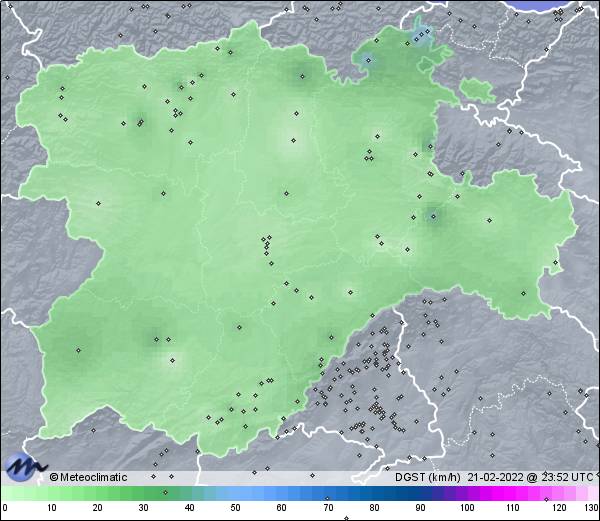Screen dimensions: 600x521
Task: Click the date 21-02-2022
Action: (x=495, y=477)
